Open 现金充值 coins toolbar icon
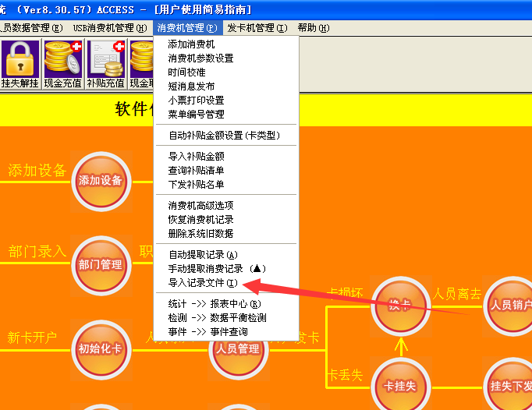Viewport: 532px width, 410px height. pyautogui.click(x=62, y=63)
